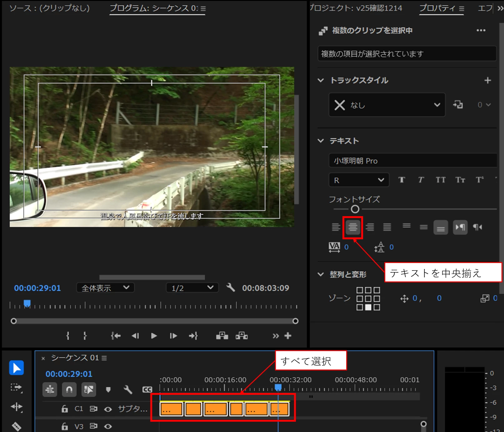Toggle insert sequences as nests button
The width and height of the screenshot is (504, 432).
coord(50,390)
